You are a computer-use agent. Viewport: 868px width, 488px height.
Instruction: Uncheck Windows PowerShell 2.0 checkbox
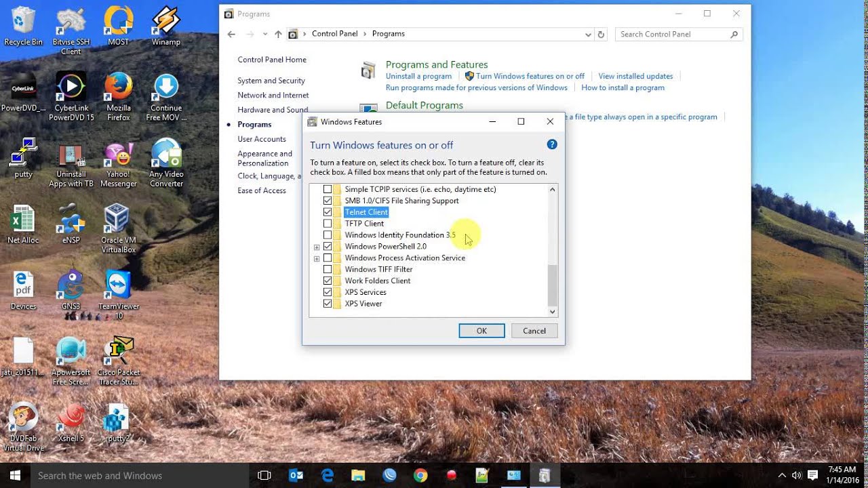[x=328, y=247]
